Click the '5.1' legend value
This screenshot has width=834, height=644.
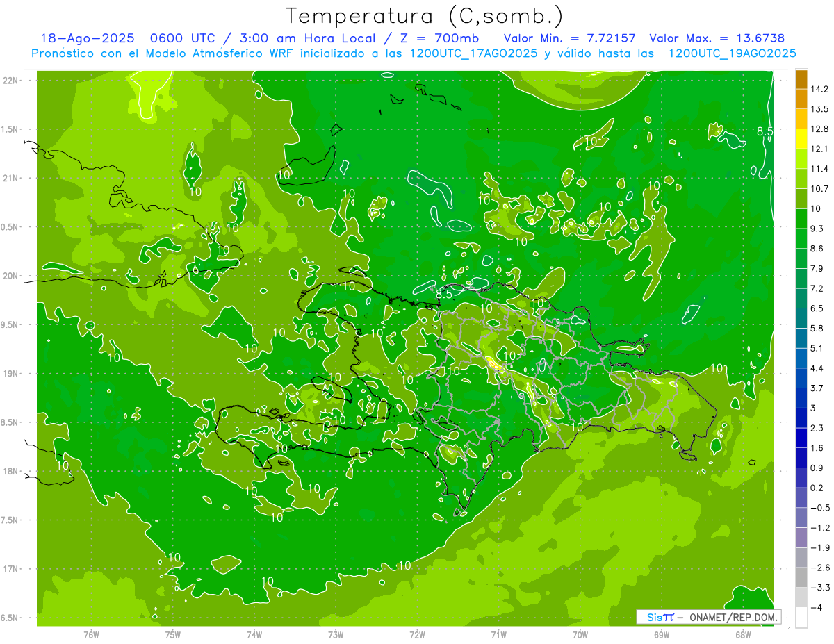click(x=818, y=348)
